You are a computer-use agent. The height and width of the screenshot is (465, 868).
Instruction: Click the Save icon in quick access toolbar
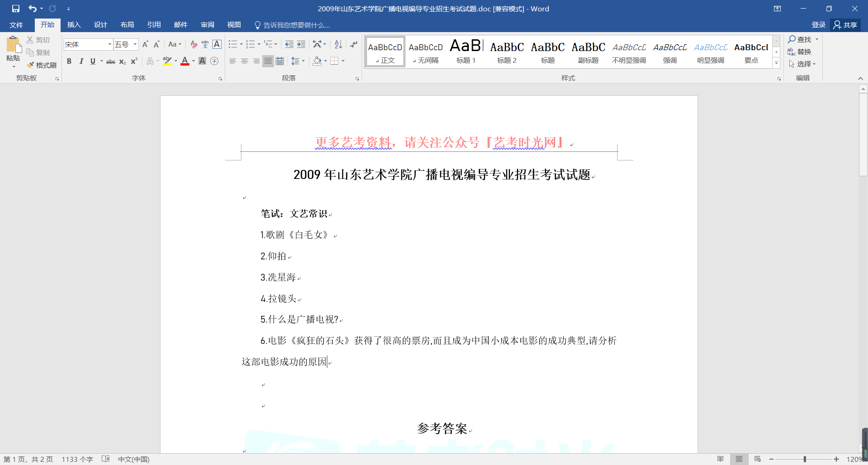[x=16, y=9]
